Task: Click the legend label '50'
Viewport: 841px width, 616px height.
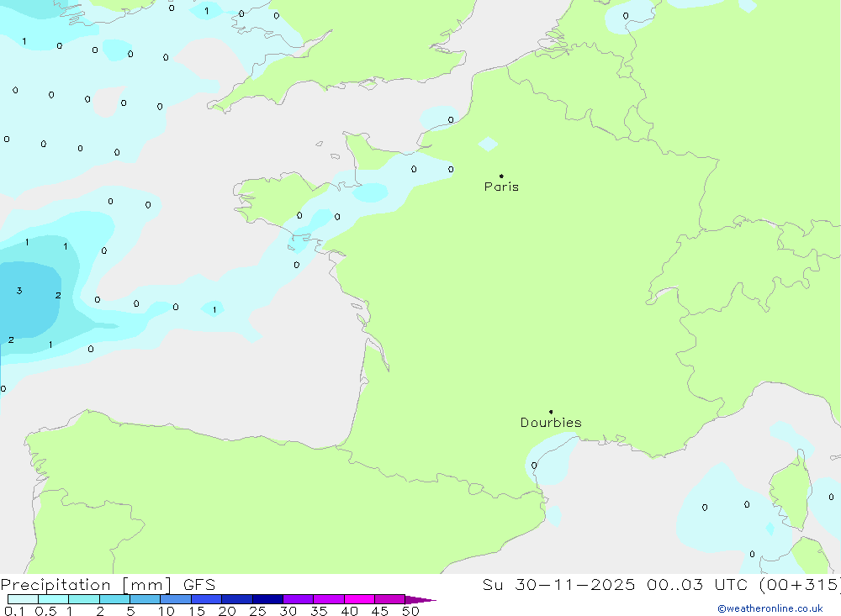Action: pyautogui.click(x=410, y=611)
